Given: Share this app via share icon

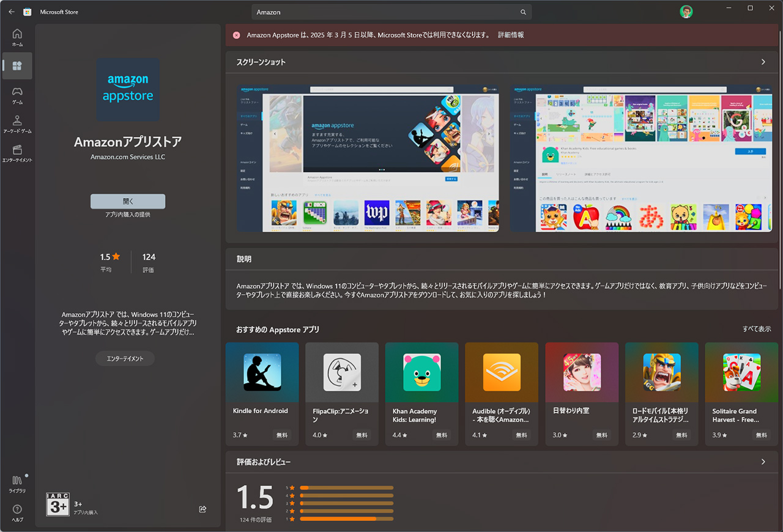Looking at the screenshot, I should (202, 509).
